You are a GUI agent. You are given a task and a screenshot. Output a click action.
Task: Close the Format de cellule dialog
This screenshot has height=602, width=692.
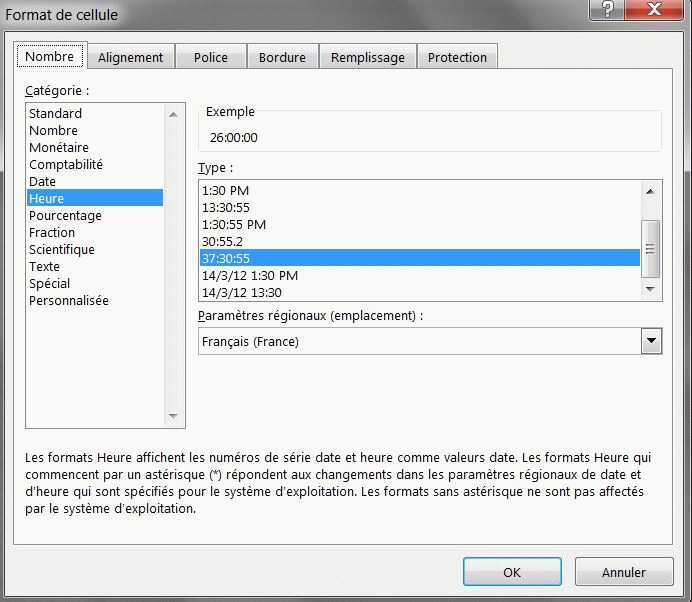(654, 9)
